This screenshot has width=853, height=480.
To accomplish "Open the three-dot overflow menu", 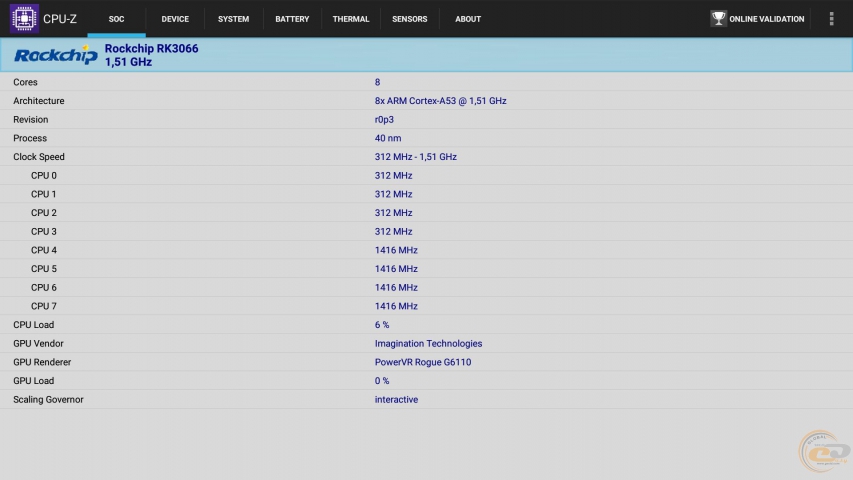I will click(x=831, y=19).
